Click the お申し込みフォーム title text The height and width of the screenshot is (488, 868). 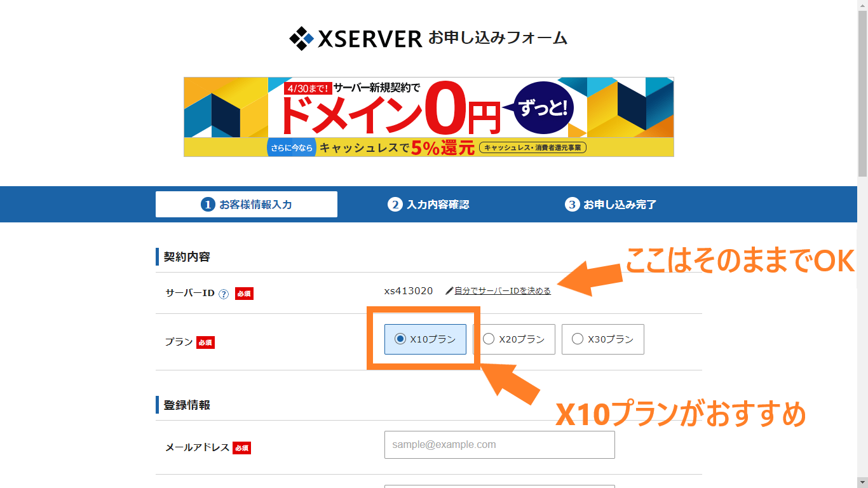498,38
